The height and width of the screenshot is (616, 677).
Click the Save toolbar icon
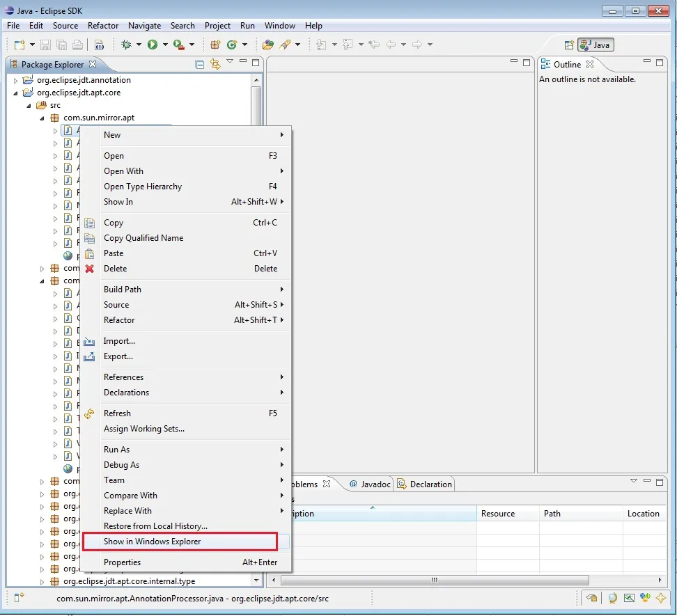tap(45, 45)
